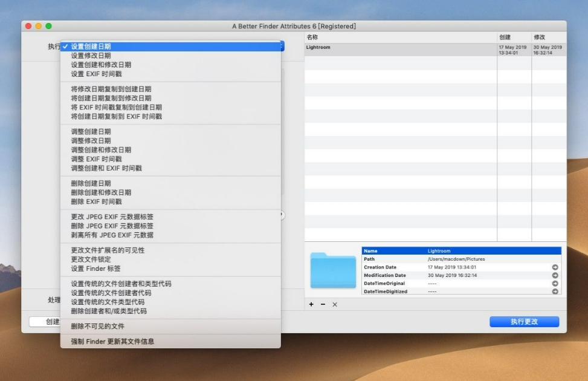Select 将创建日期复制到修改日期
Image resolution: width=588 pixels, height=381 pixels.
pos(170,98)
